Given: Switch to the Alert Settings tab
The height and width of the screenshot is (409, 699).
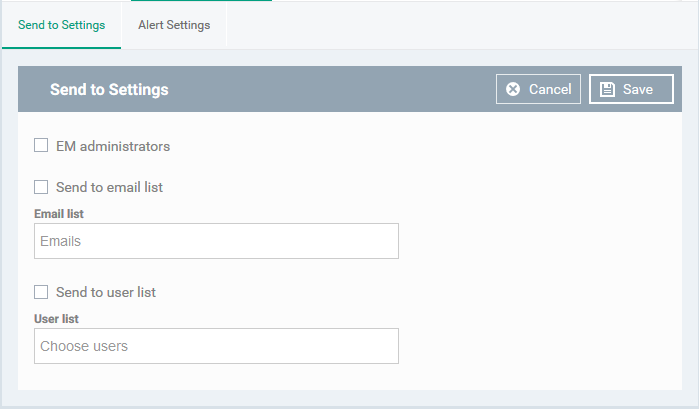Looking at the screenshot, I should (174, 25).
